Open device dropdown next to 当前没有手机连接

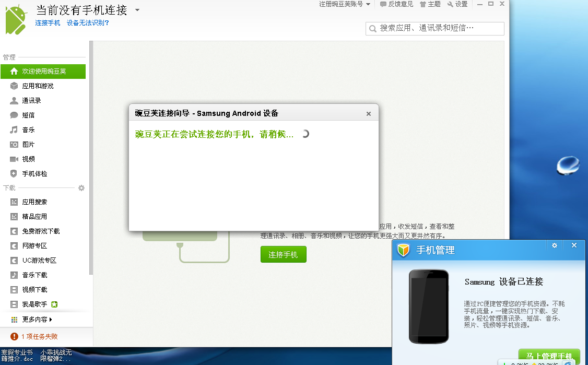tap(137, 10)
